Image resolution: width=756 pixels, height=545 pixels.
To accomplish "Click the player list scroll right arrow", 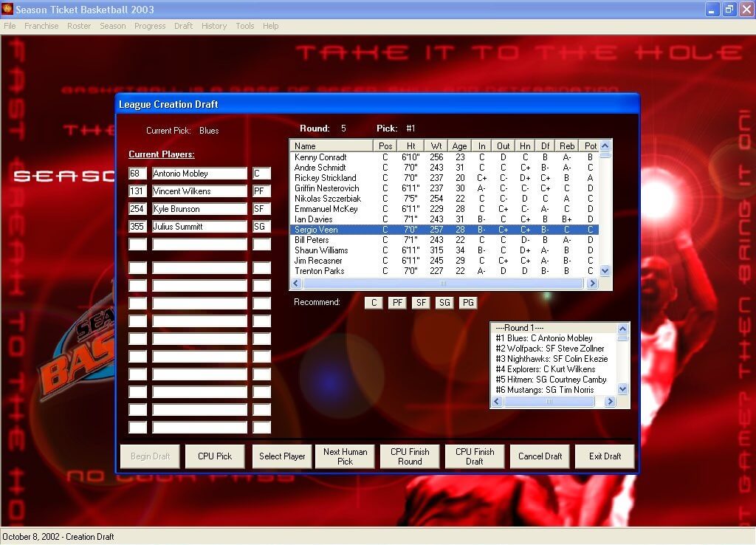I will [x=593, y=284].
